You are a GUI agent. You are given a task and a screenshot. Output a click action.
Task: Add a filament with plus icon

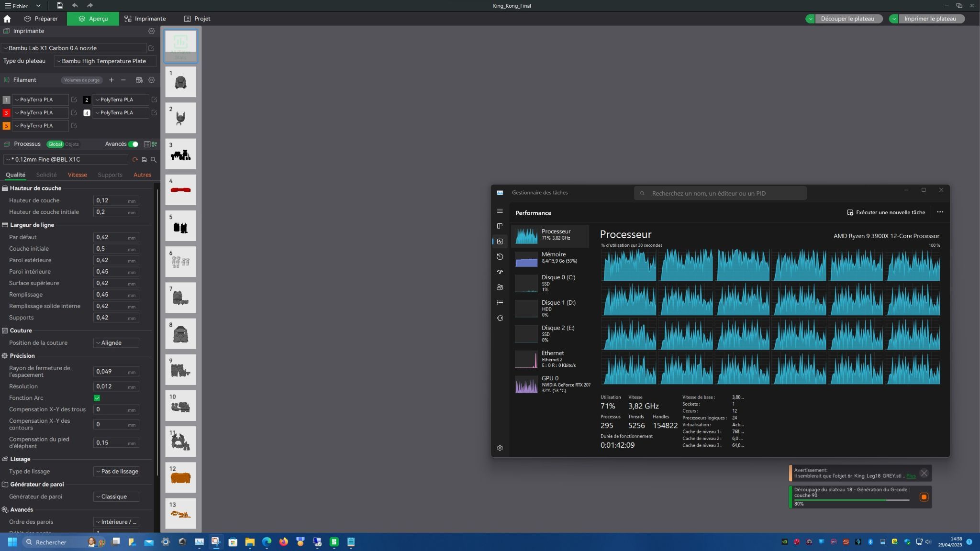tap(111, 80)
